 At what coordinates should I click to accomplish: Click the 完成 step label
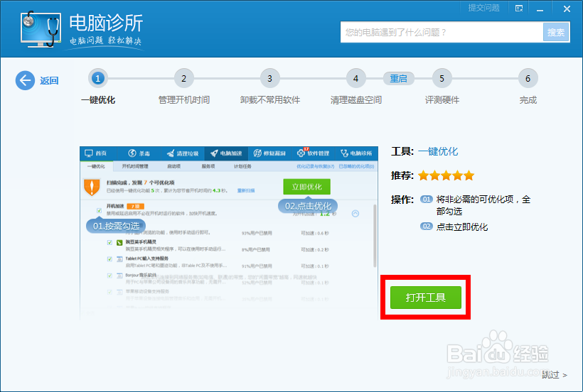click(x=528, y=100)
